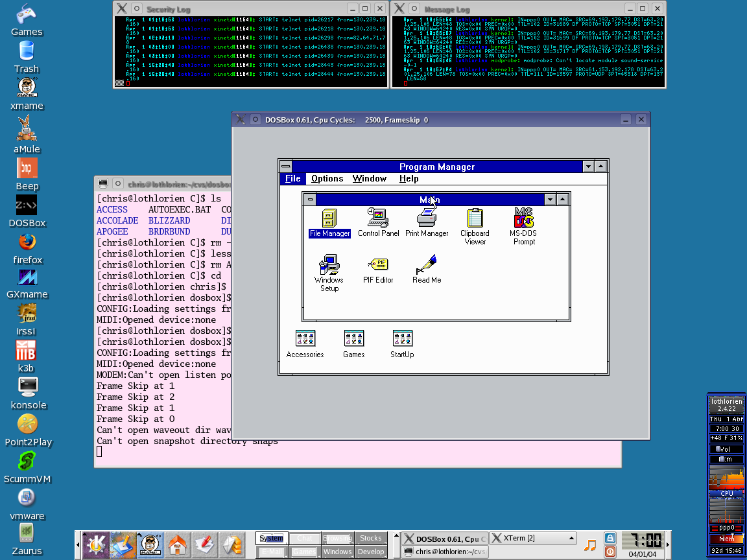
Task: Switch to the E-Mail virtual desktop
Action: click(272, 552)
